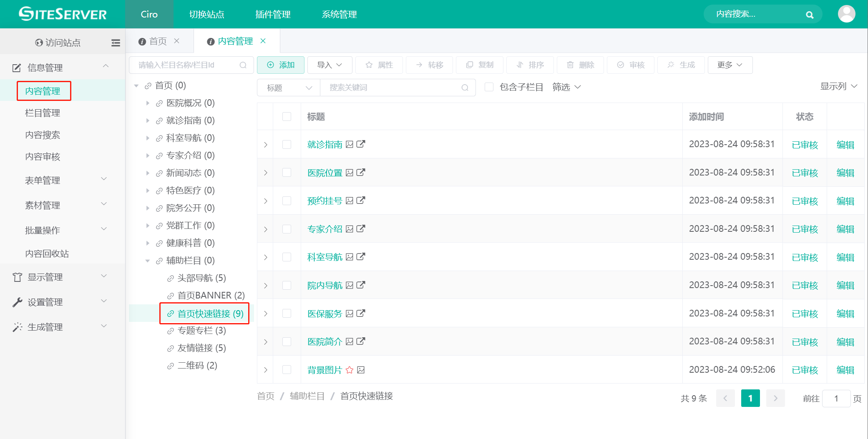Open the 审核 (Review) toolbar icon
The image size is (868, 439).
coord(620,65)
